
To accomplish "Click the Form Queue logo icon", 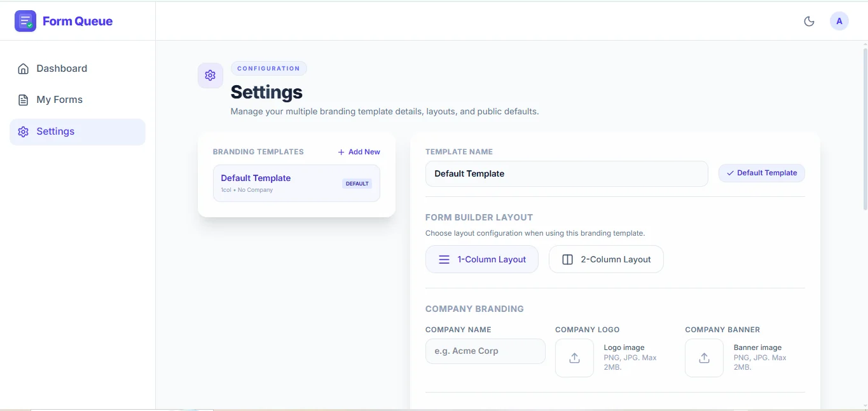I will [x=25, y=21].
